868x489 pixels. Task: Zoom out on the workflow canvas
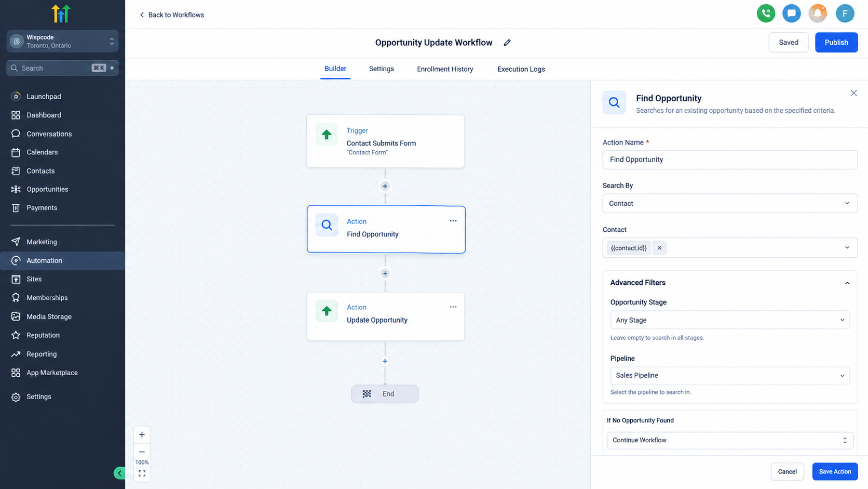[x=142, y=452]
